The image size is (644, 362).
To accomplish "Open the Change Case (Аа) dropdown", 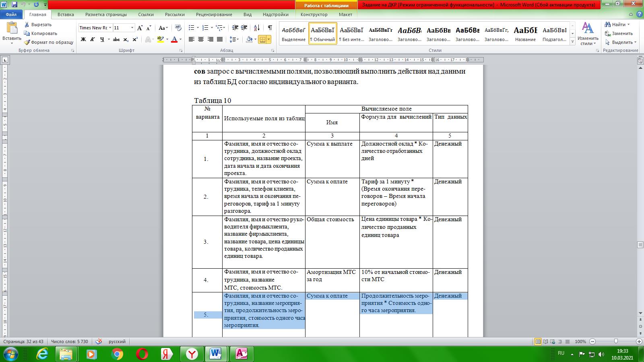I will click(163, 28).
